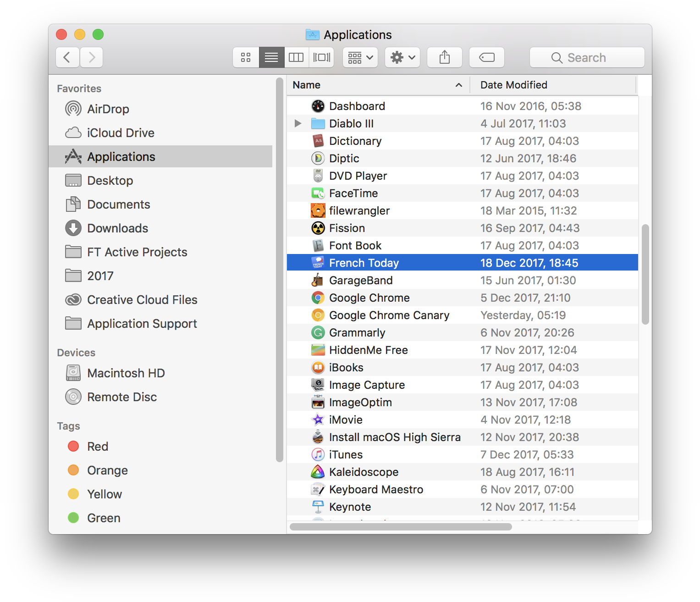The height and width of the screenshot is (602, 700).
Task: Select iCloud Drive in the sidebar
Action: click(x=160, y=133)
